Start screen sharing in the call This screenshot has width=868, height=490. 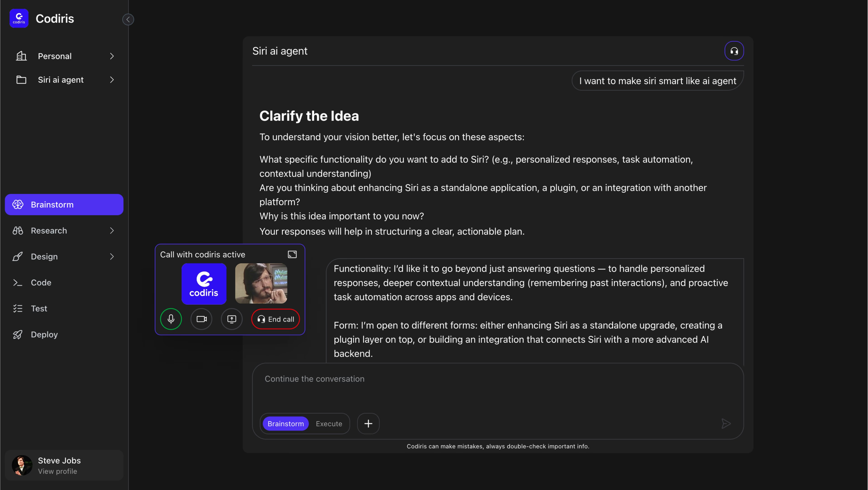pyautogui.click(x=232, y=319)
